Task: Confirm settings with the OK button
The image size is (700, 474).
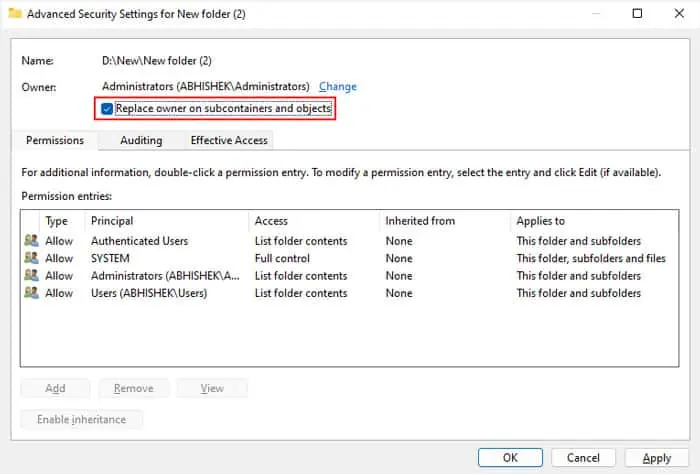Action: [x=510, y=457]
